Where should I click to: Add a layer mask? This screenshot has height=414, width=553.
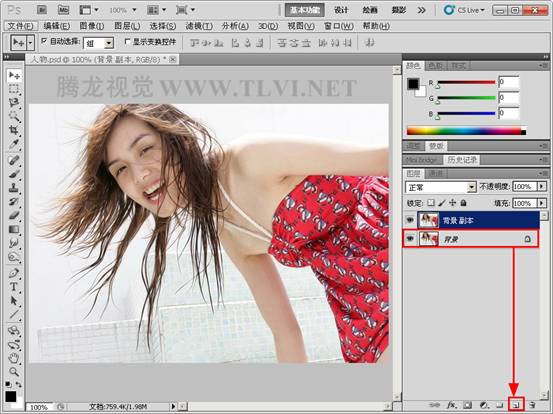[468, 405]
